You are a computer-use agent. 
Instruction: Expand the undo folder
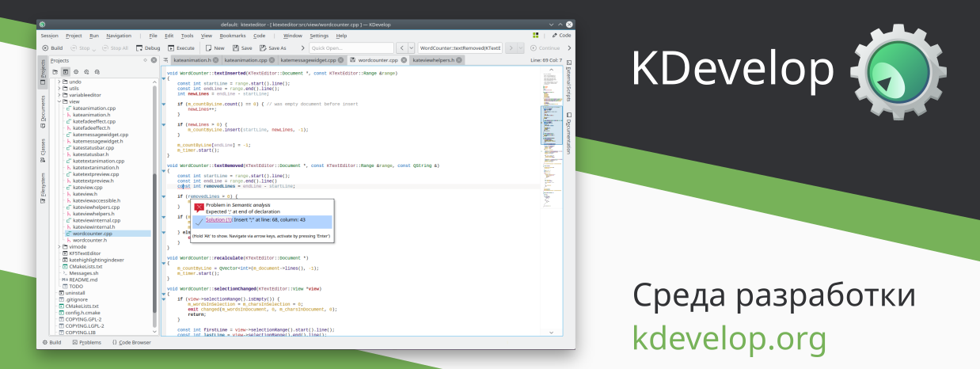pyautogui.click(x=59, y=82)
